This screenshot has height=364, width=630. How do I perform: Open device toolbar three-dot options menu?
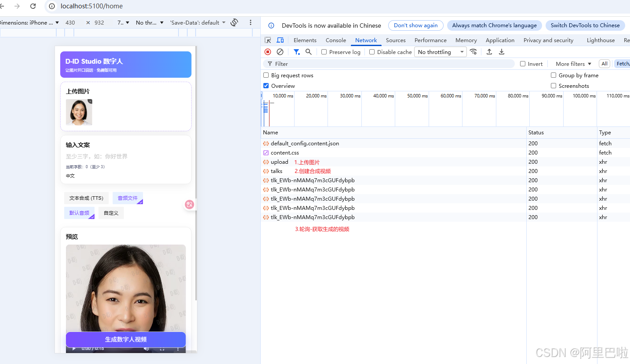pos(251,22)
